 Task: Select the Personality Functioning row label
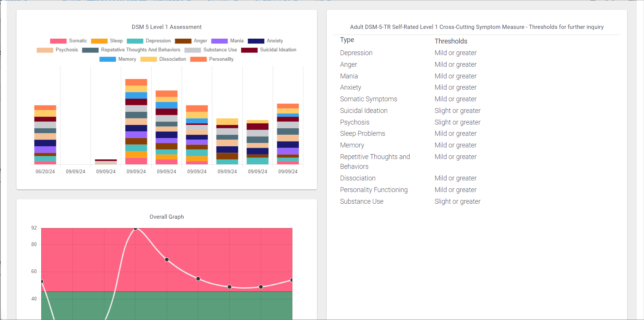(374, 190)
